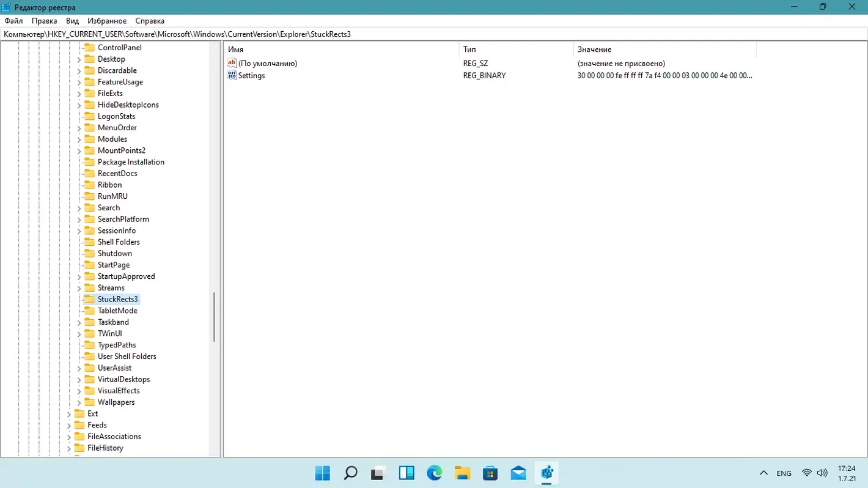Click the volume icon in the system tray
The height and width of the screenshot is (488, 868).
click(822, 473)
